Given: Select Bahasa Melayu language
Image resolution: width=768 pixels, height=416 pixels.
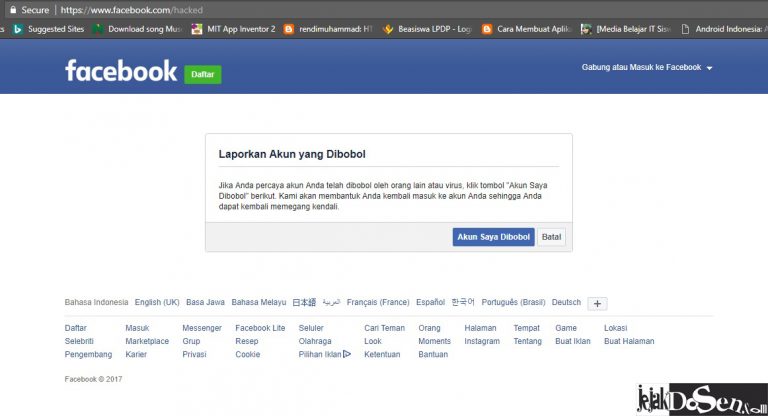Looking at the screenshot, I should [259, 302].
